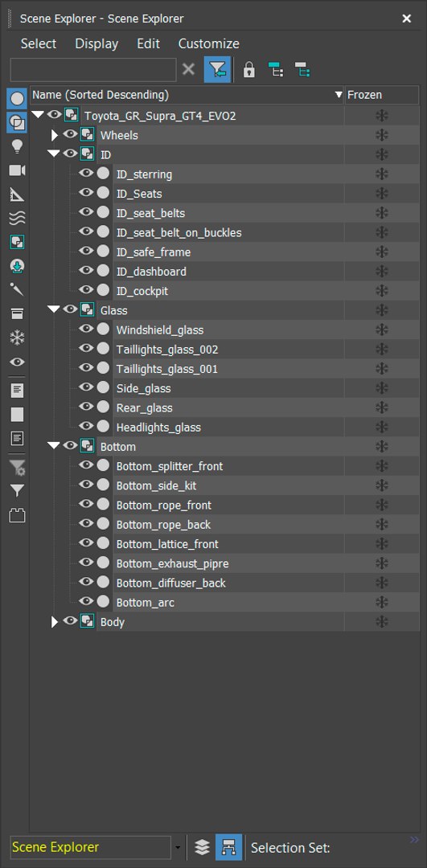Toggle Display Helpers triangle ruler icon

[17, 194]
